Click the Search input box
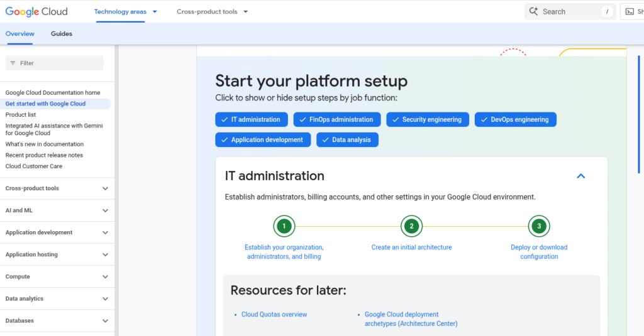This screenshot has height=336, width=644. point(570,11)
